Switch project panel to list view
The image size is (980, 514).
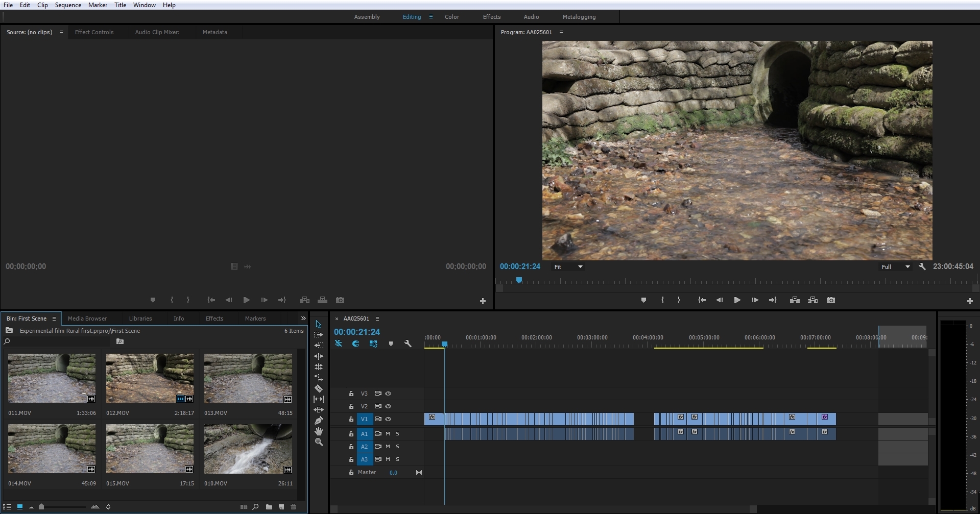[7, 507]
